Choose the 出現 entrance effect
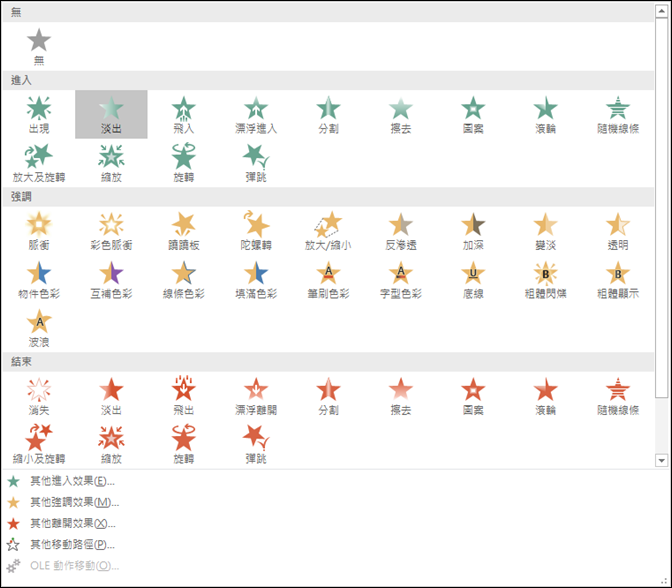Viewport: 672px width, 588px height. pyautogui.click(x=39, y=114)
